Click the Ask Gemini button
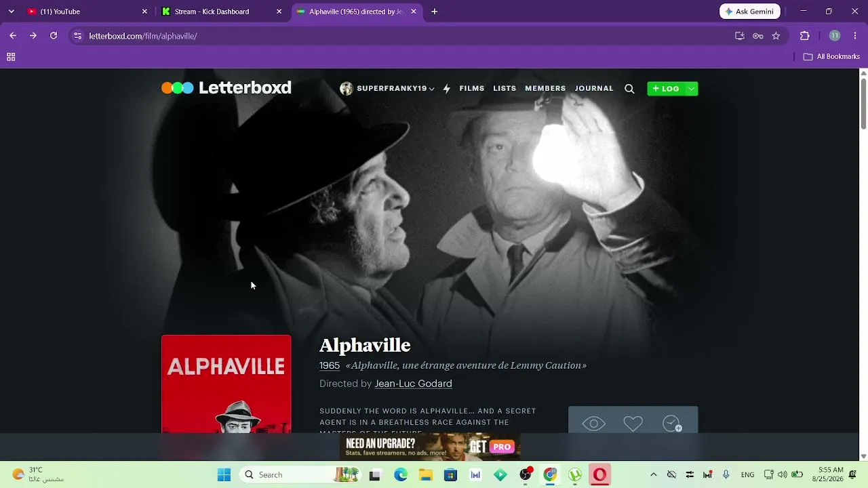This screenshot has height=488, width=868. pyautogui.click(x=750, y=12)
